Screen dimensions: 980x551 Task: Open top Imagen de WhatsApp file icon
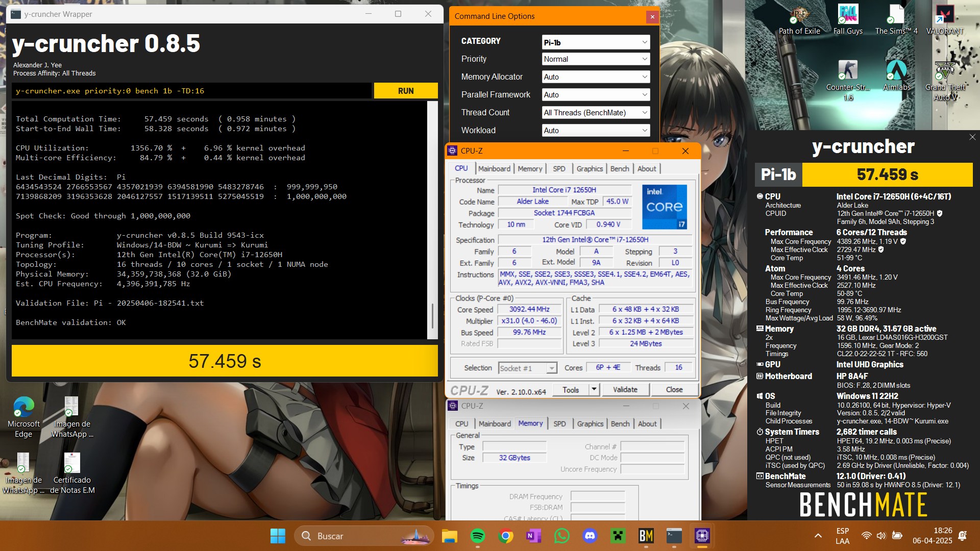pyautogui.click(x=72, y=417)
